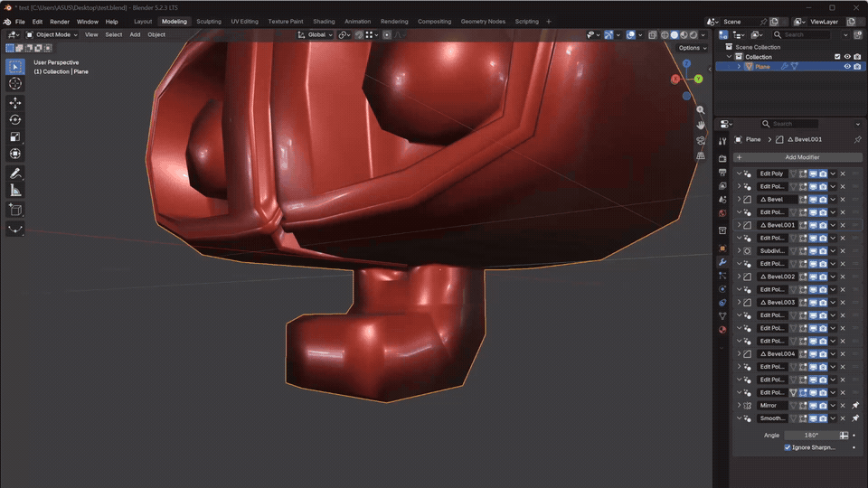Click the Add Modifier button

click(797, 157)
